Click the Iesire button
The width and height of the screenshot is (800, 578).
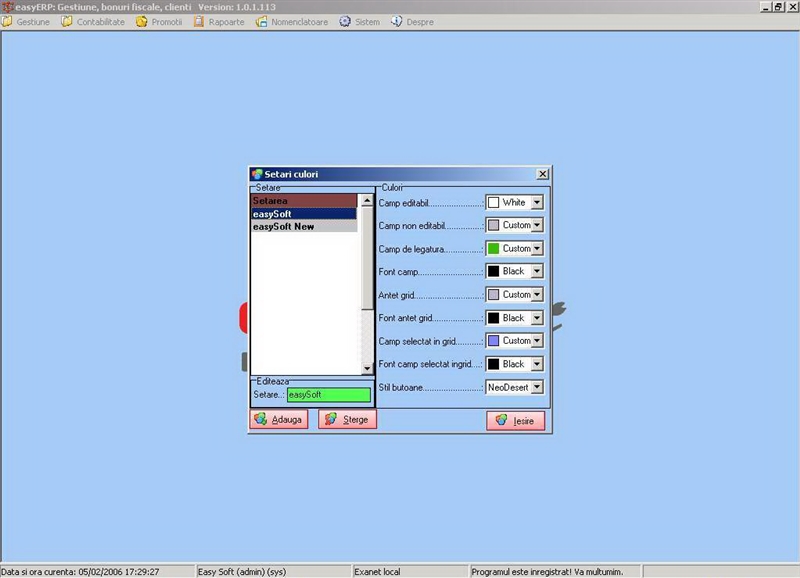click(516, 421)
